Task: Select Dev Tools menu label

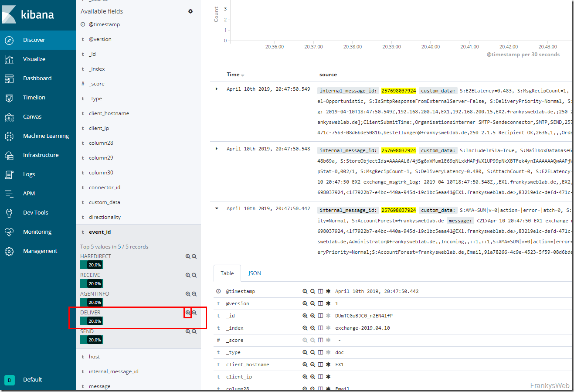Action: click(x=35, y=213)
